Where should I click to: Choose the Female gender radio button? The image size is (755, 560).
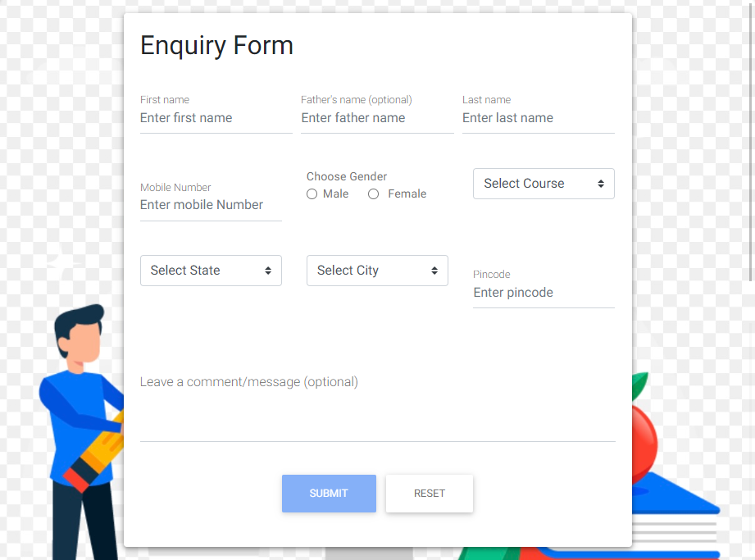click(374, 194)
